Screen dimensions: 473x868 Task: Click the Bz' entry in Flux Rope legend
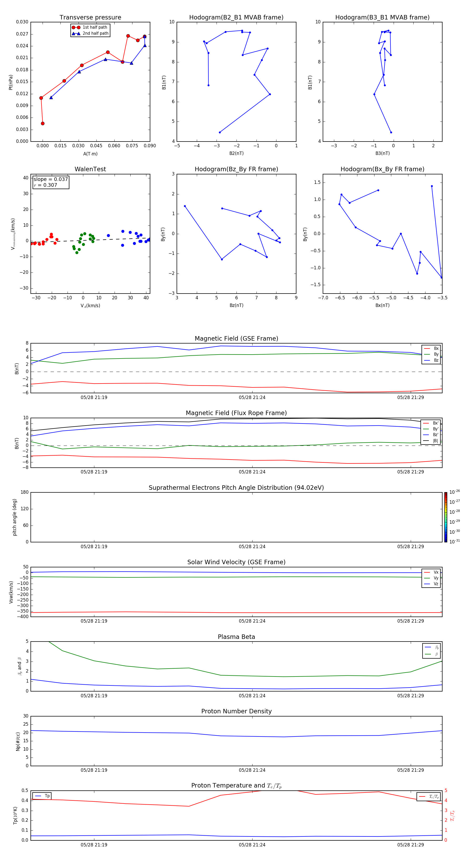click(431, 435)
